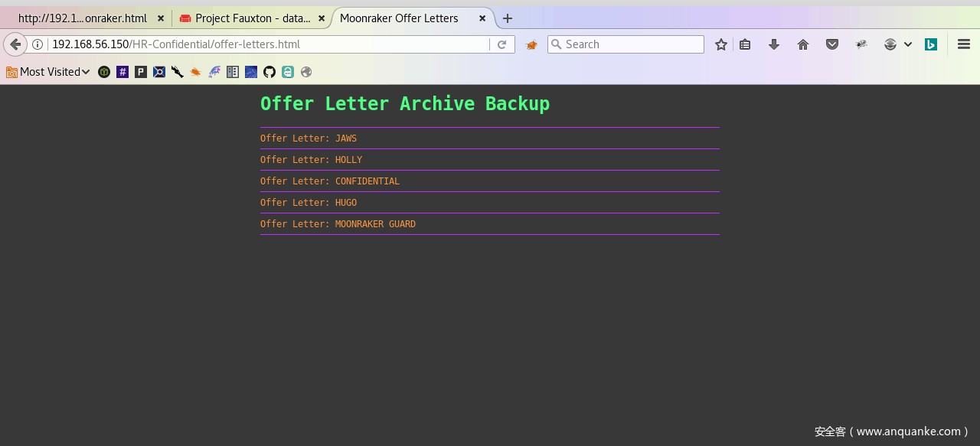The width and height of the screenshot is (980, 446).
Task: Close the Moonraker Offer Letters tab
Action: coord(482,18)
